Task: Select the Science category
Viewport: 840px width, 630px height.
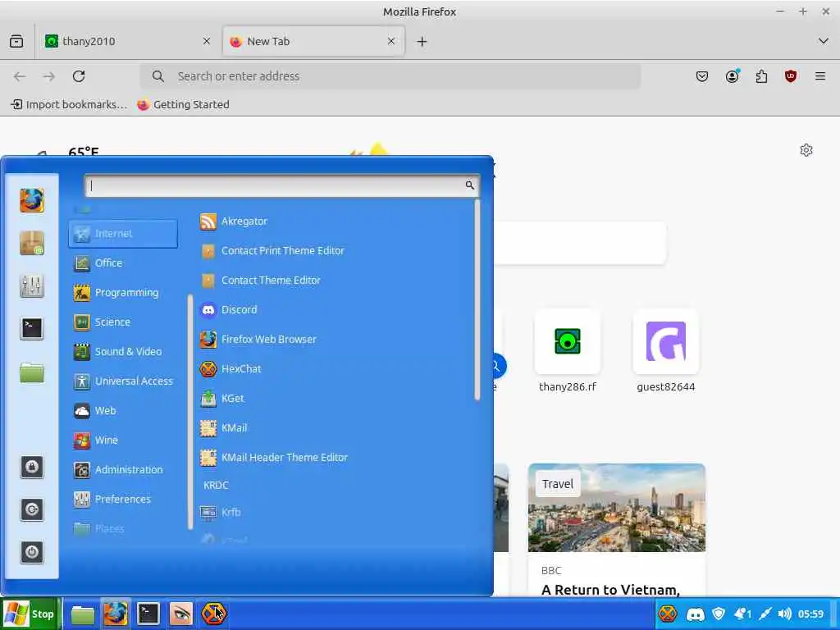Action: pos(102,322)
